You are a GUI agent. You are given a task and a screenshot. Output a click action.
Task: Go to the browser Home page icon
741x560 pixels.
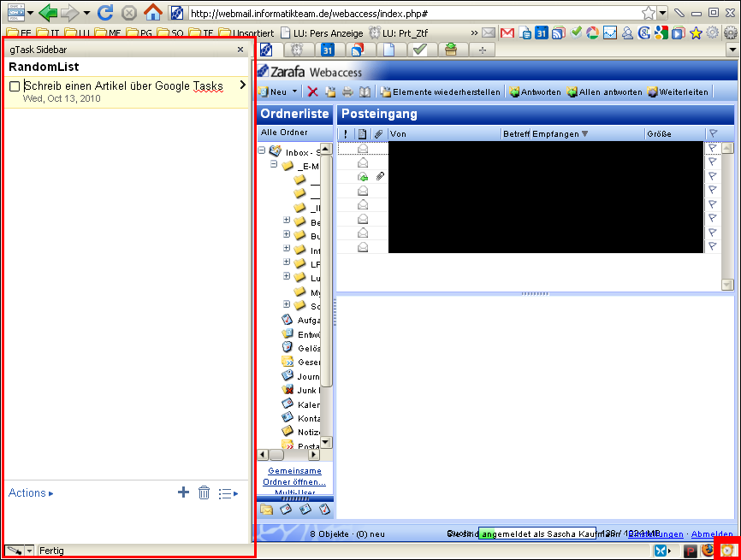pyautogui.click(x=152, y=12)
